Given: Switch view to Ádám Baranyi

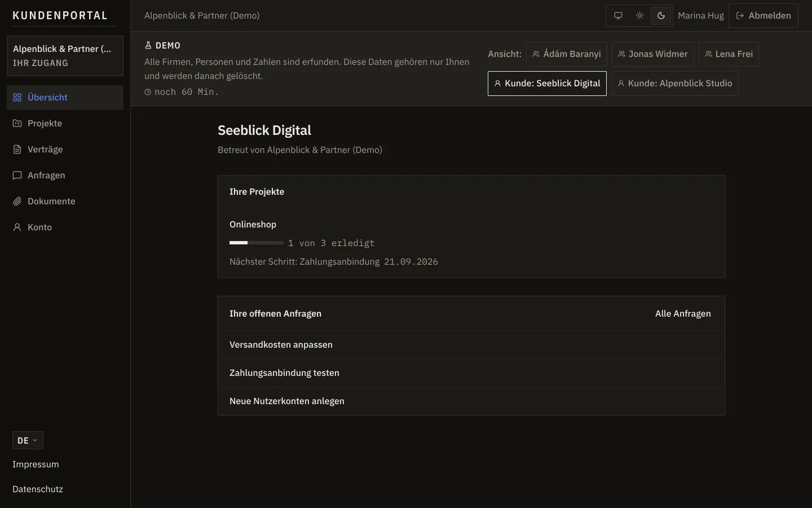Looking at the screenshot, I should [567, 54].
